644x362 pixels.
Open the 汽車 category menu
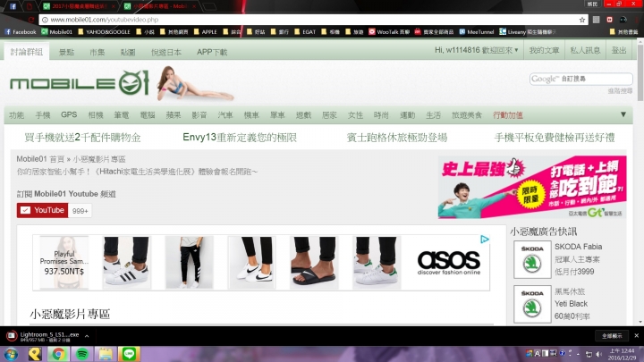pos(225,115)
